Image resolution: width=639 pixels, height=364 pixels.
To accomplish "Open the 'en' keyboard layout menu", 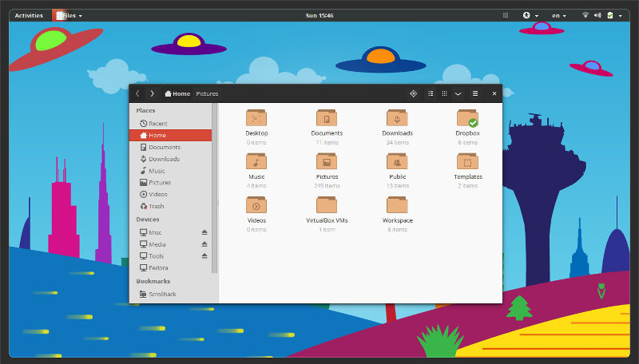I will 559,15.
